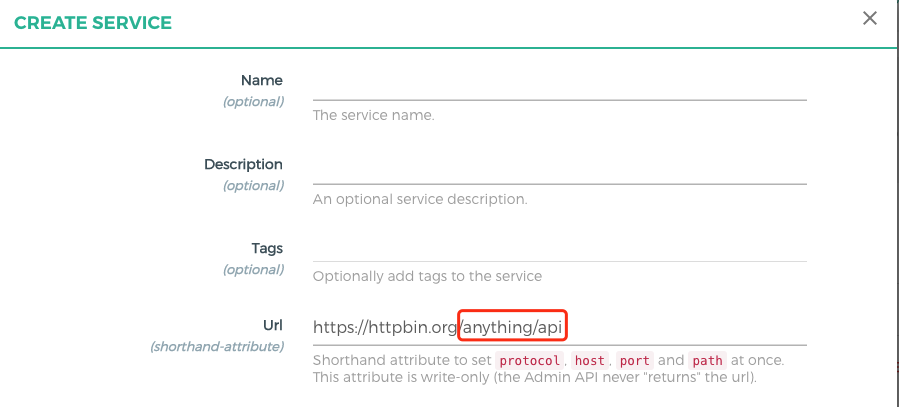Viewport: 899px width, 407px height.
Task: Click the CREATE SERVICE dialog title
Action: pyautogui.click(x=93, y=23)
